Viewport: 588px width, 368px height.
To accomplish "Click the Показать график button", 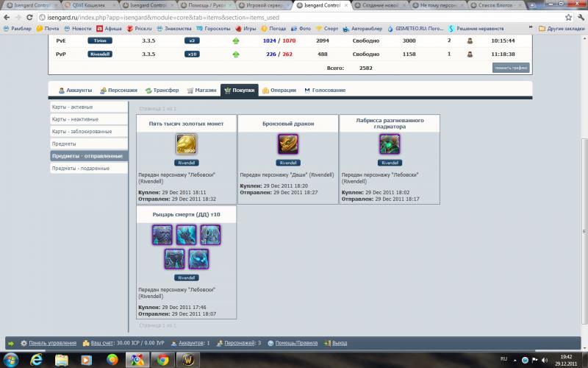I will tap(510, 67).
